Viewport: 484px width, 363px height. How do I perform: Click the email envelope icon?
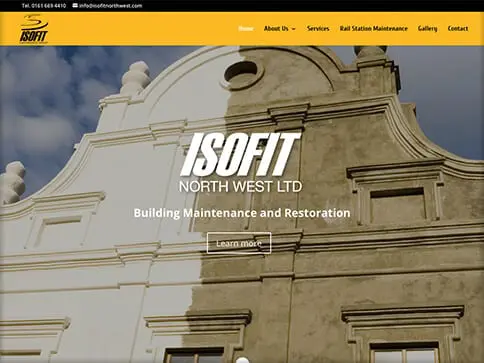click(75, 5)
